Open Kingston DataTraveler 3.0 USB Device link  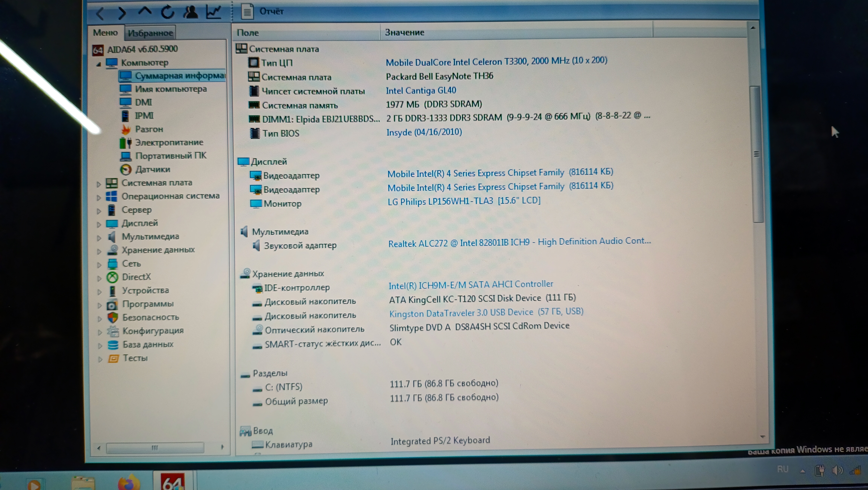coord(486,312)
